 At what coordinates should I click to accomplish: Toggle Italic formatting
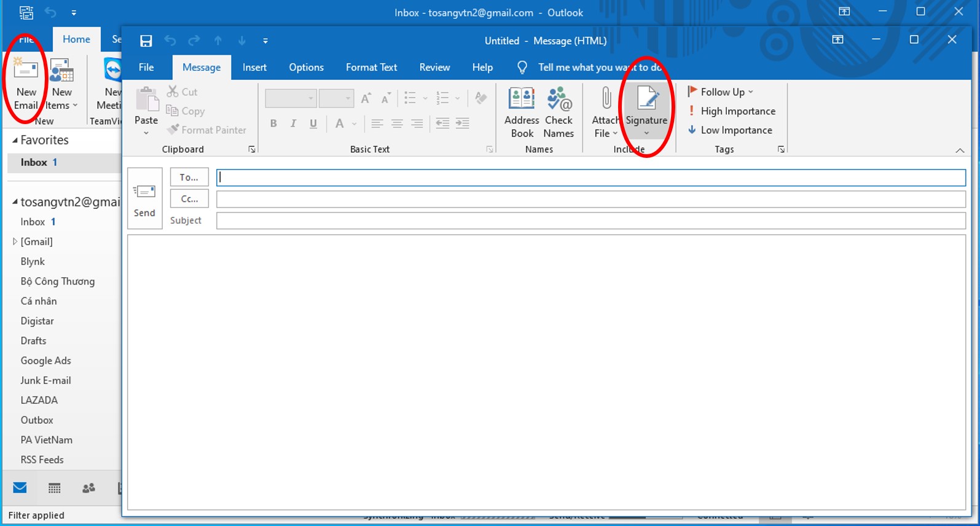(x=293, y=124)
